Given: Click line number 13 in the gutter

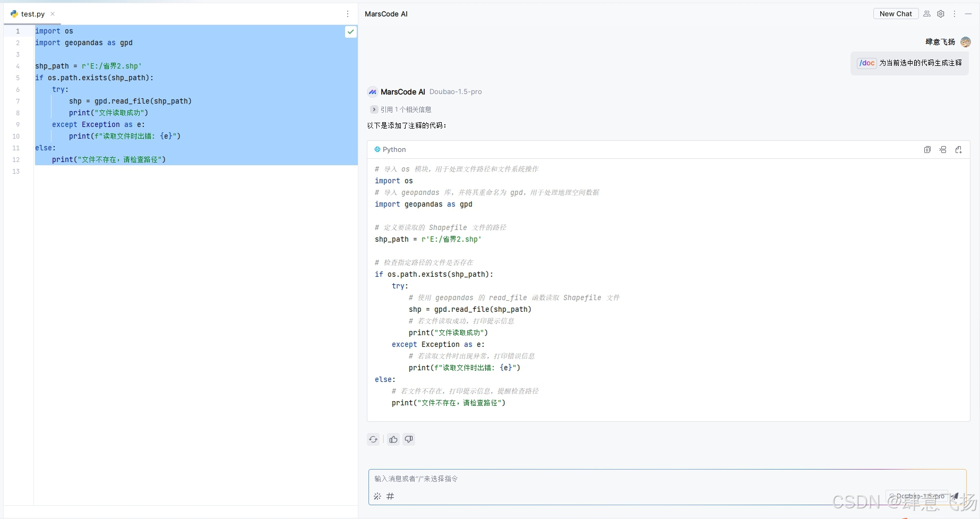Looking at the screenshot, I should coord(16,172).
